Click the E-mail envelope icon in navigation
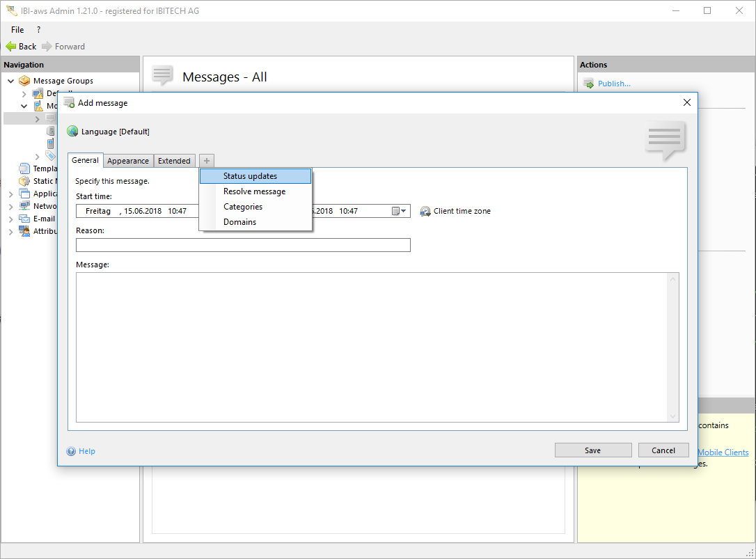This screenshot has width=756, height=559. coord(24,219)
